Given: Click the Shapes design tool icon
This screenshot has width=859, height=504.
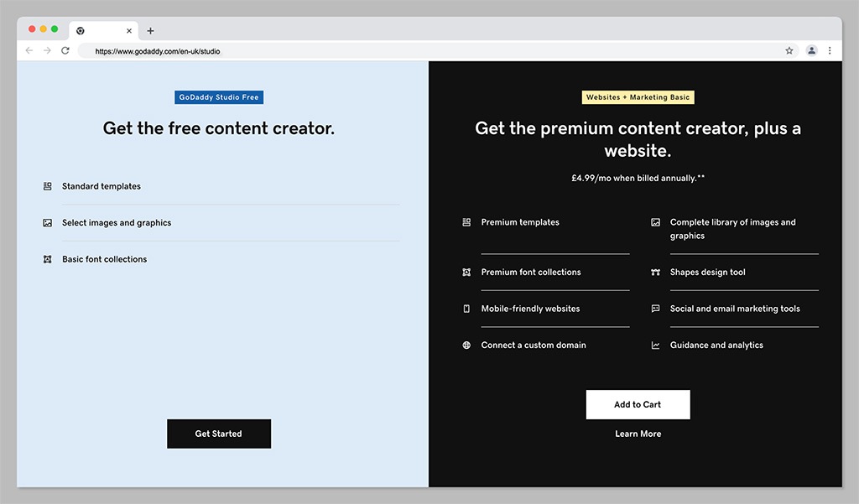Looking at the screenshot, I should coord(655,272).
